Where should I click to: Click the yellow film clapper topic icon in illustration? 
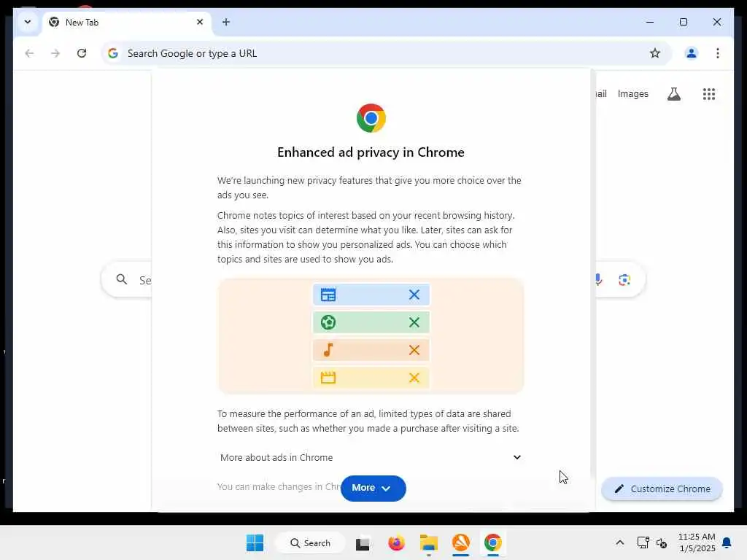click(x=328, y=378)
